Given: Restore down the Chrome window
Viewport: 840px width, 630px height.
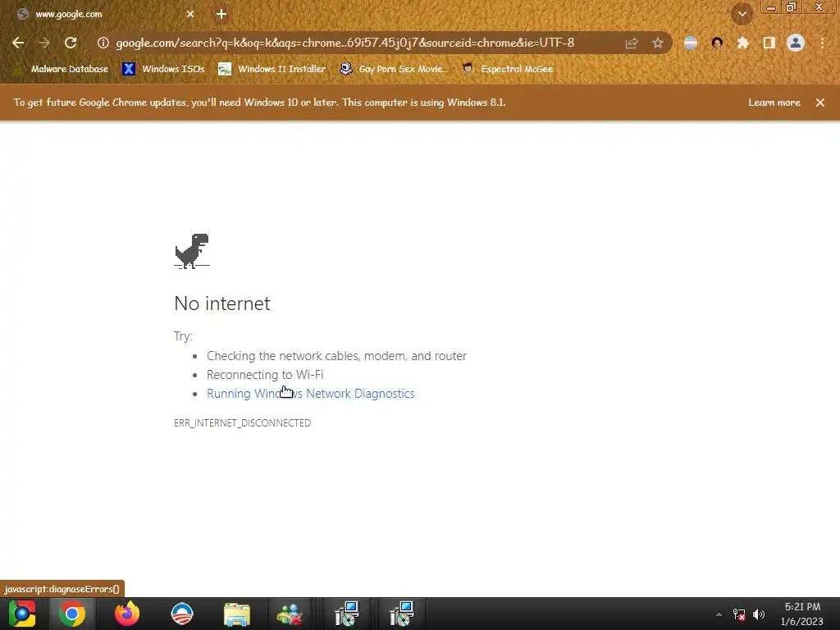Looking at the screenshot, I should pos(791,7).
